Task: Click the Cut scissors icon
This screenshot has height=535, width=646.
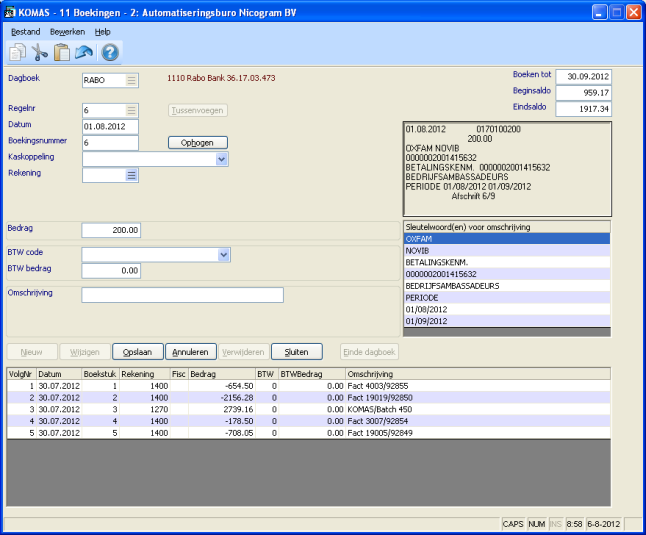Action: pos(40,53)
